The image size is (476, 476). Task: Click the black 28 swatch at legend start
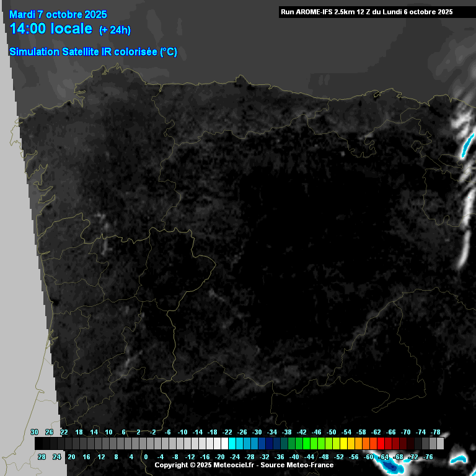click(x=39, y=444)
